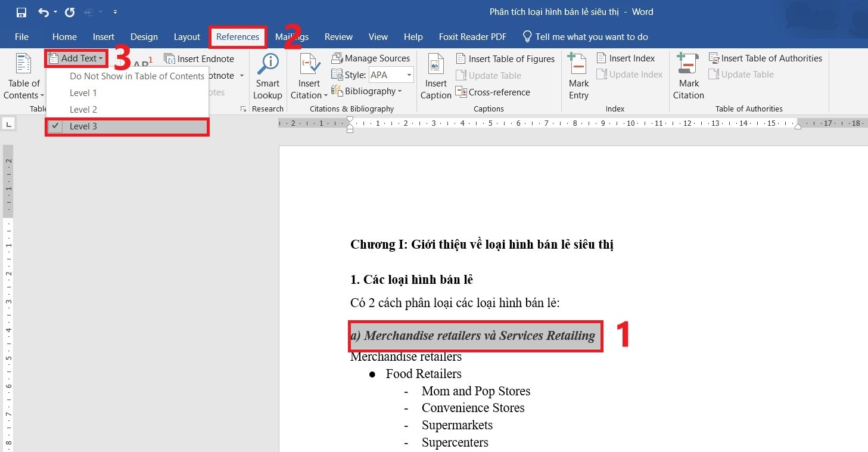Click the Save icon in title bar
The width and height of the screenshot is (868, 452).
click(x=21, y=12)
